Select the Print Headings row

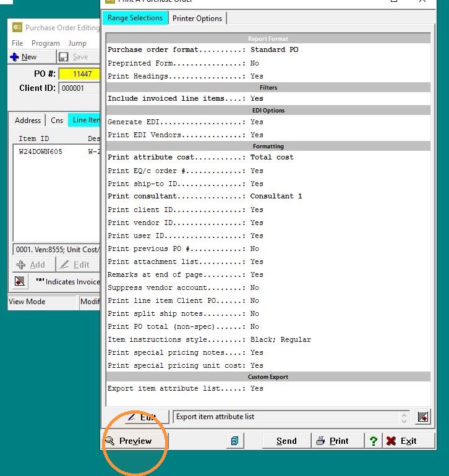[x=268, y=76]
